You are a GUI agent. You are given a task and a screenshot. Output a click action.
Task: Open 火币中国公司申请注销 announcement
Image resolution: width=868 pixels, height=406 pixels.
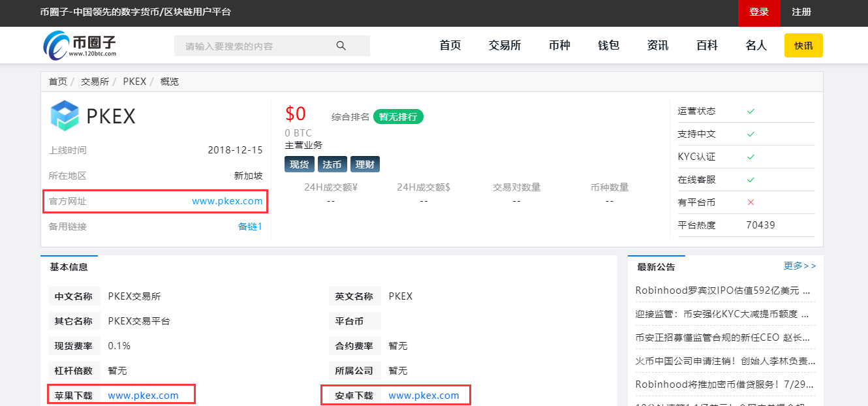pos(725,361)
